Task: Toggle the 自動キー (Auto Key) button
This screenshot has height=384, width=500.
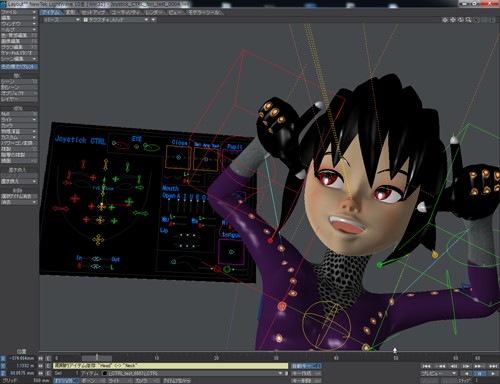Action: 306,366
